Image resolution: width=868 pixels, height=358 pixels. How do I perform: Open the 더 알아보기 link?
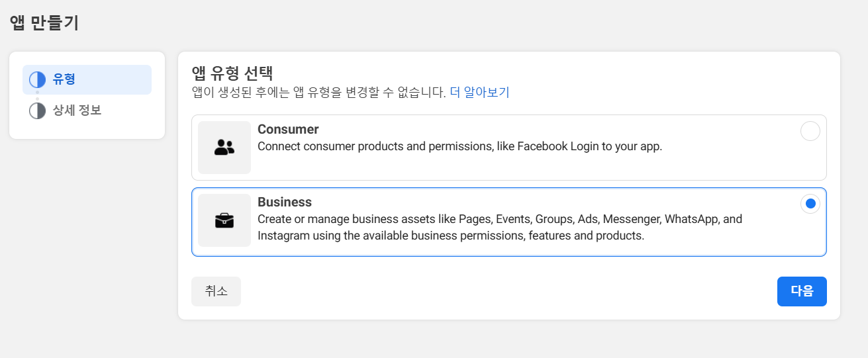(x=479, y=92)
